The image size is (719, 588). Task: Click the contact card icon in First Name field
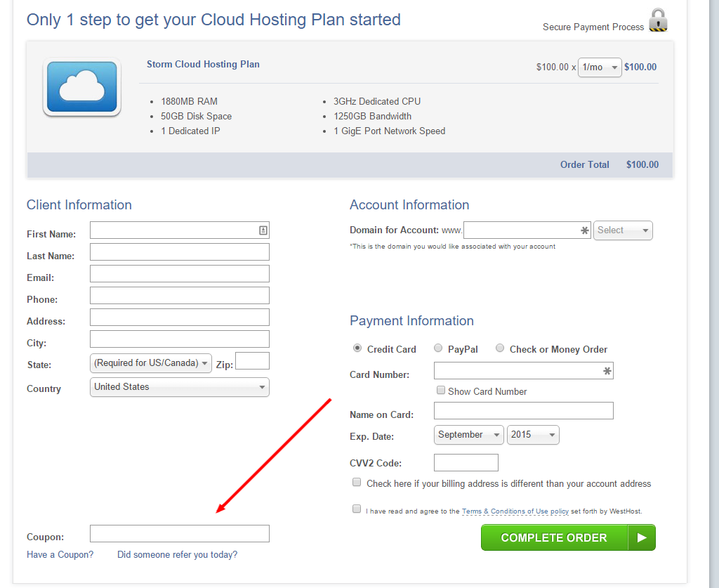(263, 230)
